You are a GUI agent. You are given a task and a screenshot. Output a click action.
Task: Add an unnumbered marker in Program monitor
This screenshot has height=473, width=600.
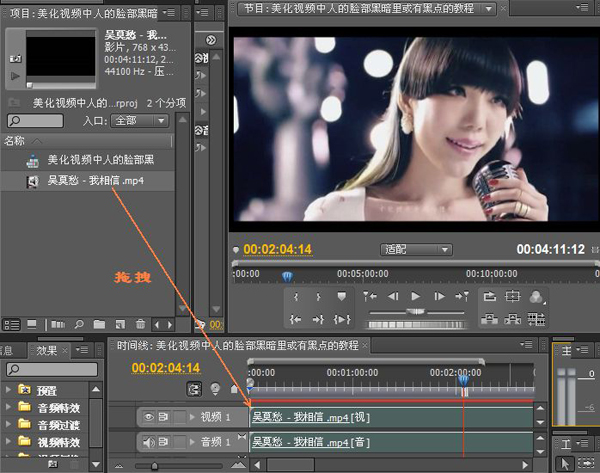click(341, 296)
